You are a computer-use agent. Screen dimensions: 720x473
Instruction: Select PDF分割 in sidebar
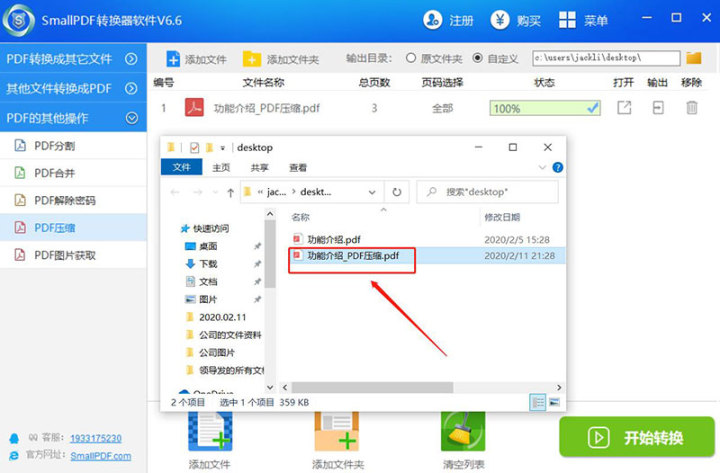point(73,146)
